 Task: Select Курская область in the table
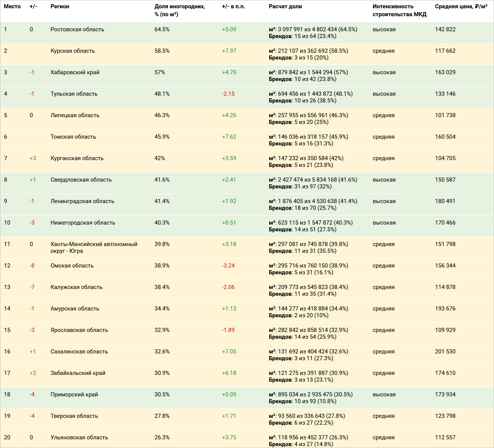click(73, 51)
